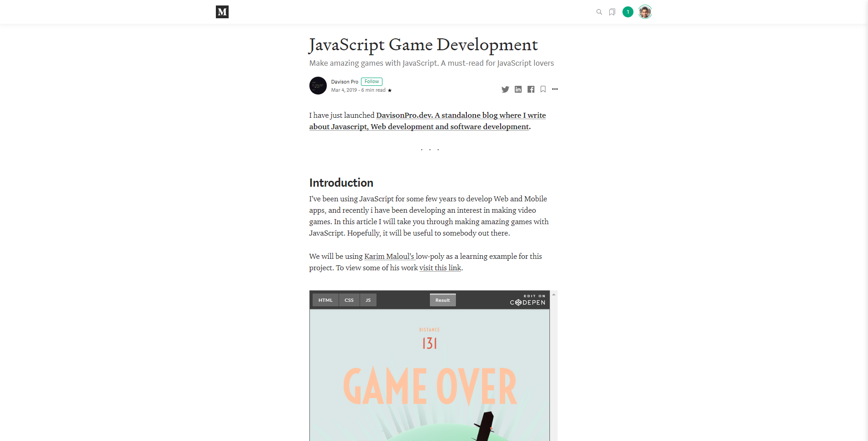
Task: Open the Karim Maloul's link
Action: coord(389,257)
